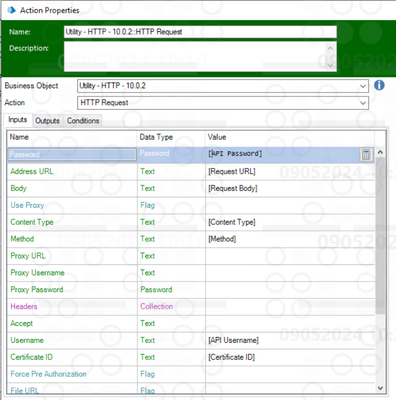Viewport: 396px width, 400px height.
Task: Click the inputs list vertical scrollbar thumb
Action: 380,235
